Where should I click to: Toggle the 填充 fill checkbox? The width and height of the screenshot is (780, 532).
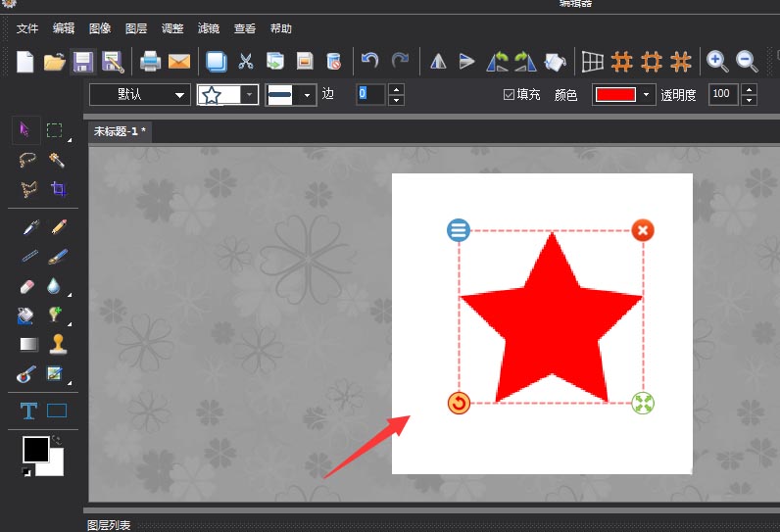[x=509, y=94]
